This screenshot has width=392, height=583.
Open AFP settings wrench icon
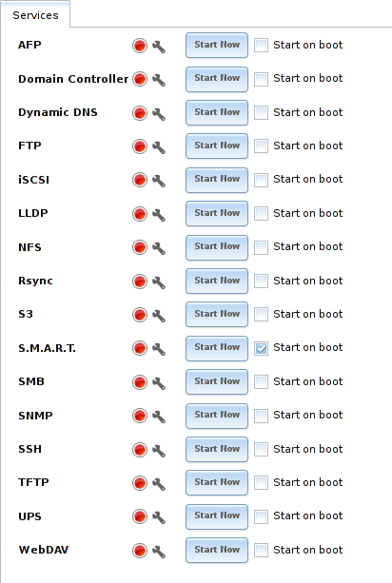coord(159,47)
